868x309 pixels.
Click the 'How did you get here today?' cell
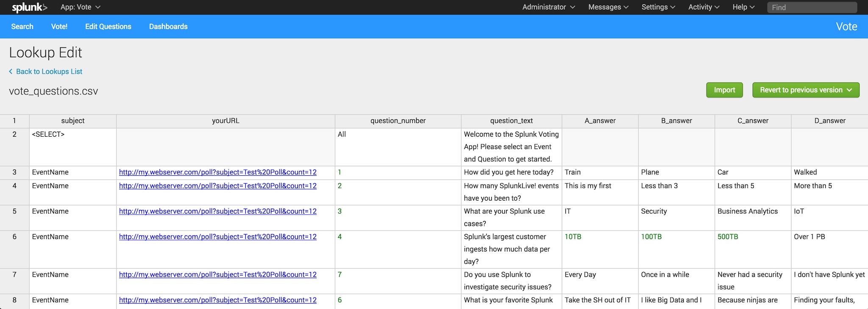(x=512, y=173)
